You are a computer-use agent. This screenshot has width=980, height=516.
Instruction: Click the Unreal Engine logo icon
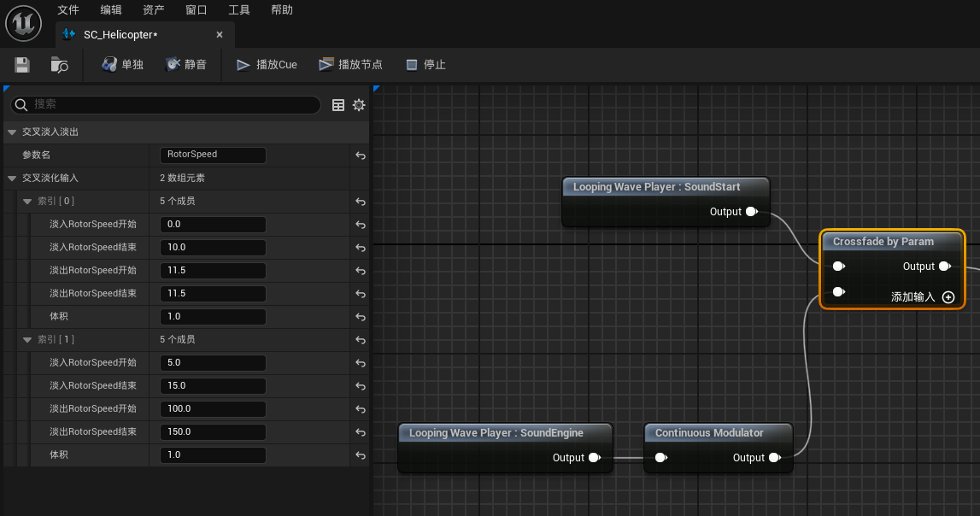[x=24, y=24]
